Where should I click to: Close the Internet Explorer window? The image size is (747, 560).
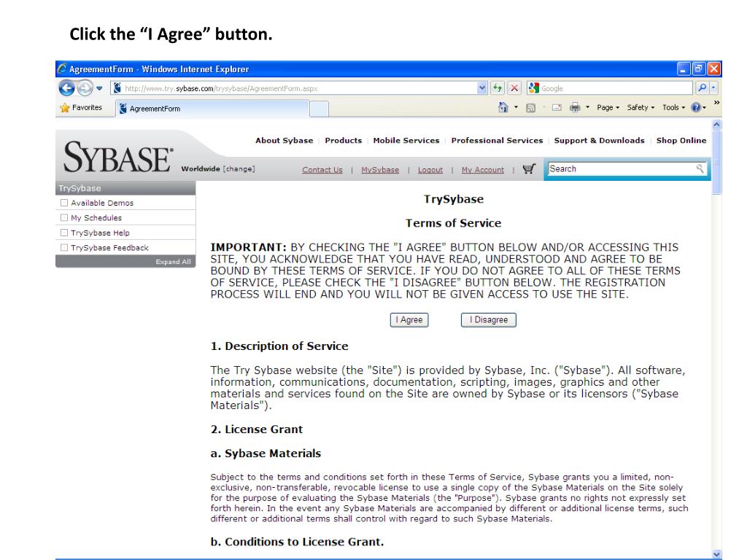coord(713,69)
